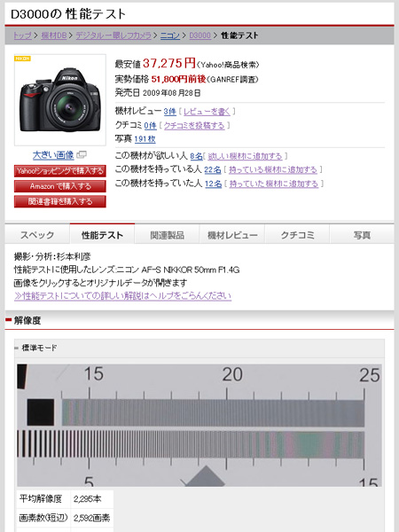
Task: Click Yahoo!ショッピングで購入する button
Action: click(60, 170)
